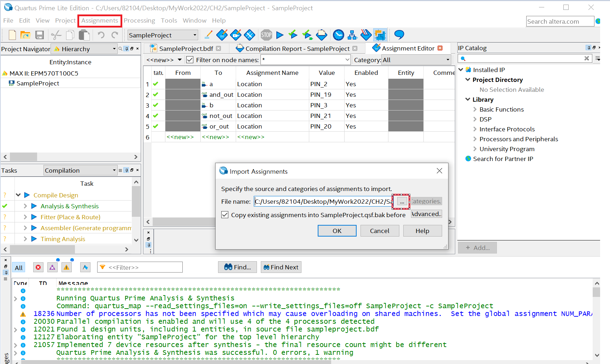Screen dimensions: 610x364
Task: Expand DSP library category
Action: click(x=475, y=119)
